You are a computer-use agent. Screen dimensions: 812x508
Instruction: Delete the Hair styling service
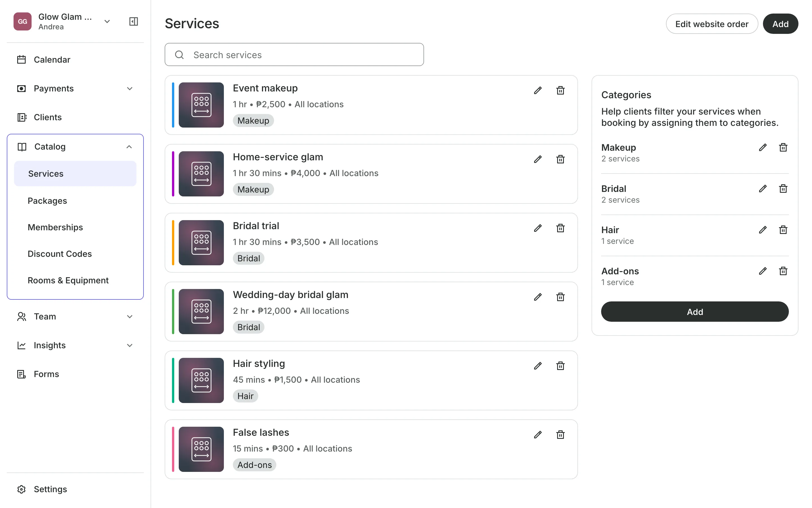pos(560,366)
